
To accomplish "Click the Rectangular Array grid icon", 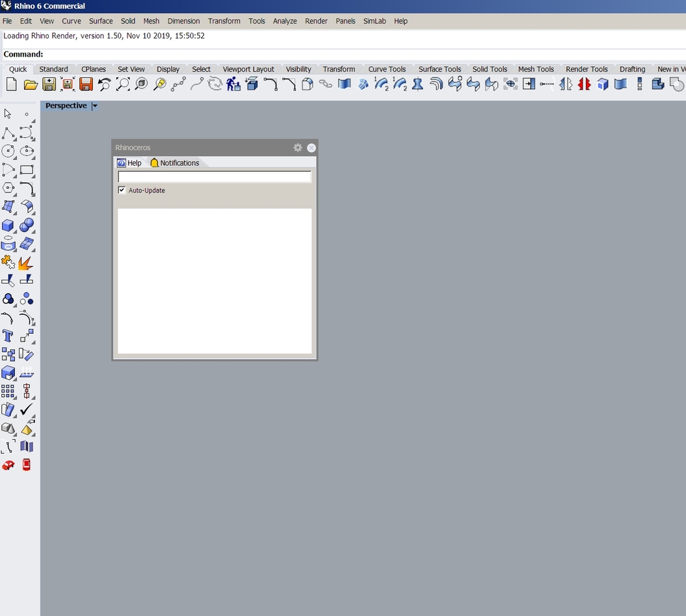I will tap(8, 391).
